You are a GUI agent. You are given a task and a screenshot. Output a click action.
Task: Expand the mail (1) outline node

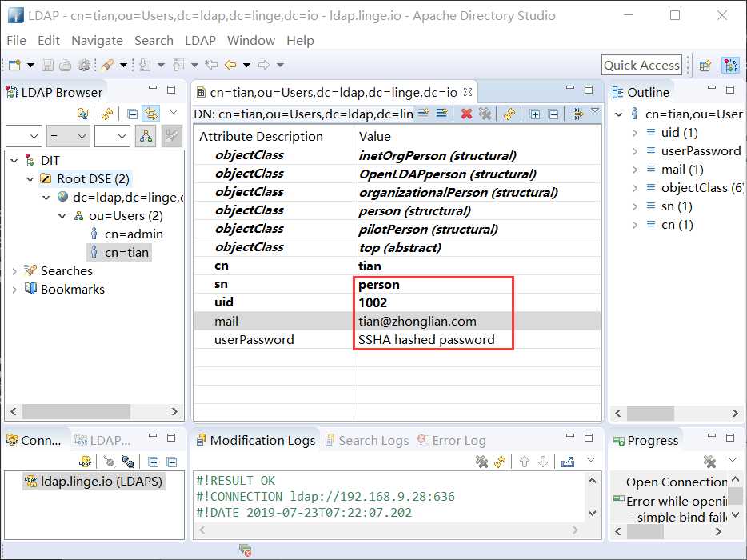(x=634, y=170)
